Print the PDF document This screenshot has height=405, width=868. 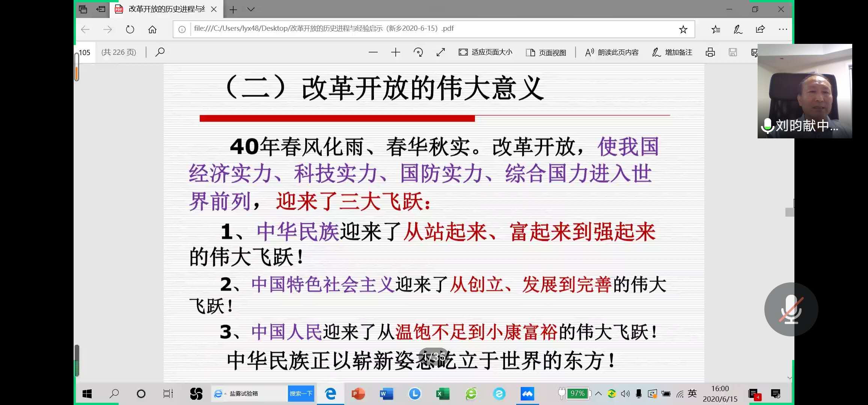710,52
